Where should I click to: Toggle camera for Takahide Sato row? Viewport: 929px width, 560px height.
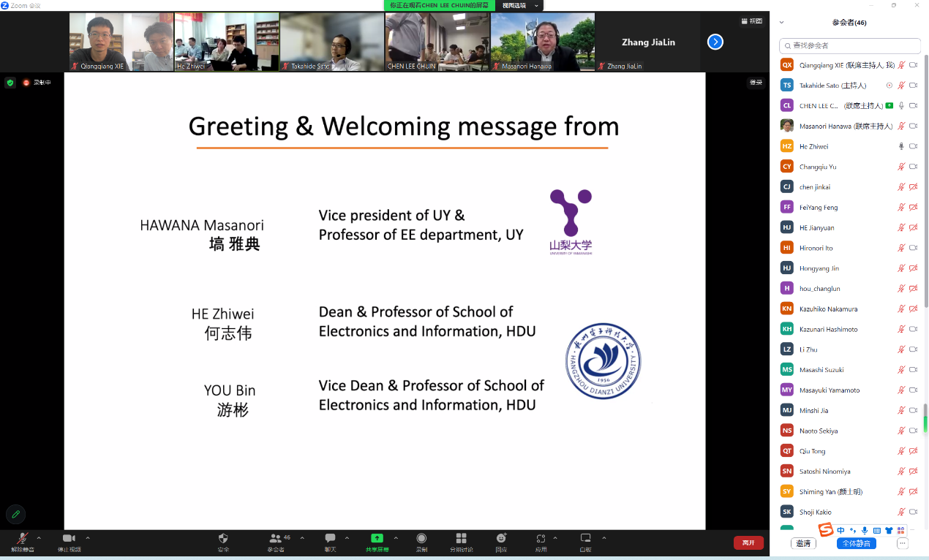(x=913, y=86)
